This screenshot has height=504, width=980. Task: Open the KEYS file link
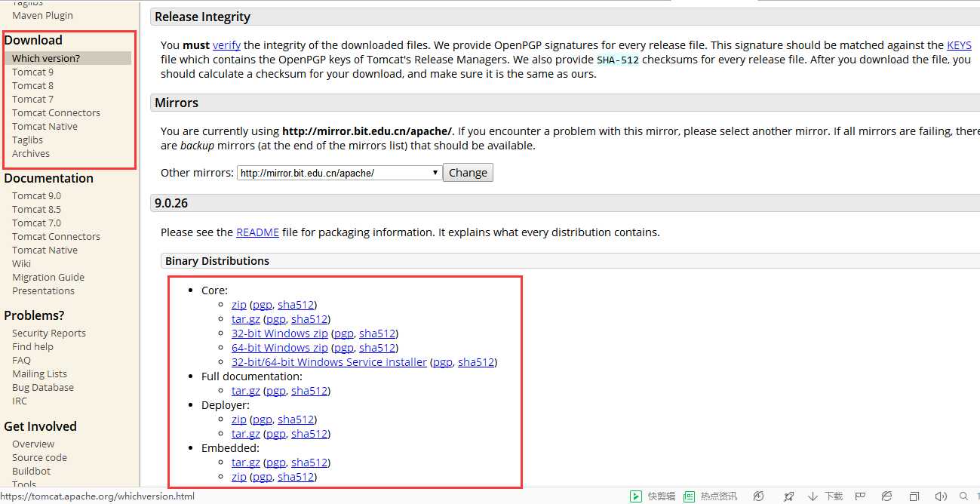tap(959, 45)
